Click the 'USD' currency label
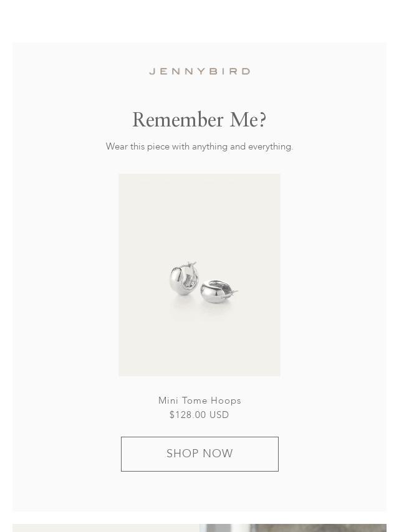 pyautogui.click(x=219, y=415)
